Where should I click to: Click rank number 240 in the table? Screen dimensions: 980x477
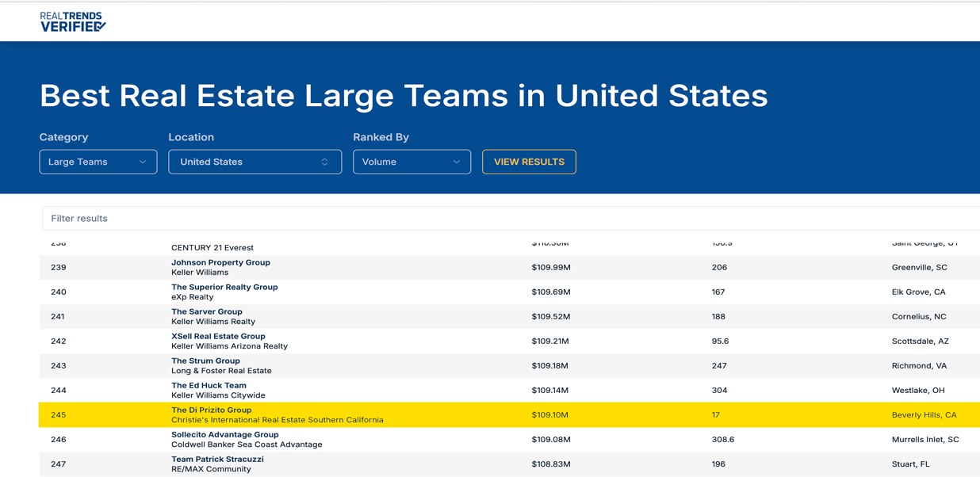(59, 292)
